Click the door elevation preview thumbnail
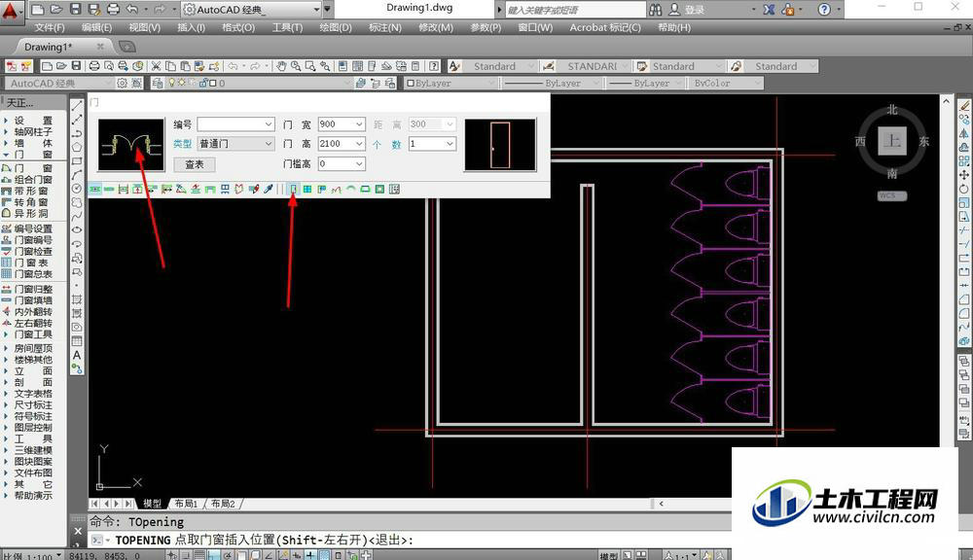The width and height of the screenshot is (973, 560). pos(500,145)
